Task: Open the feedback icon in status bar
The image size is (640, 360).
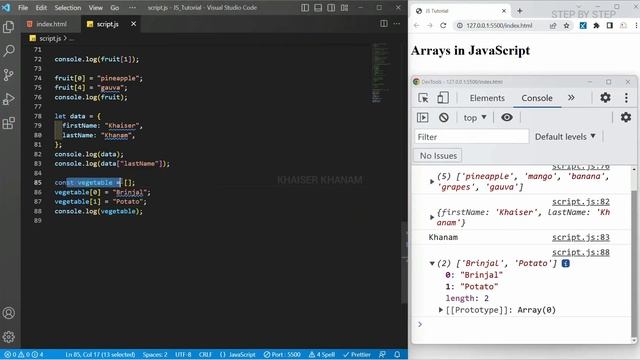Action: coord(382,354)
